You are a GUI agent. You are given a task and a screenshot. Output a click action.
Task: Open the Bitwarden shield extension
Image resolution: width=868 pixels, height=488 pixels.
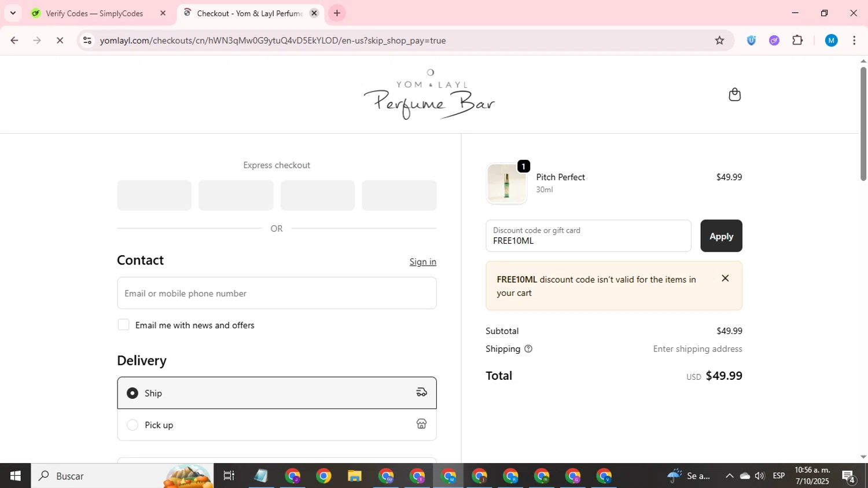coord(751,41)
